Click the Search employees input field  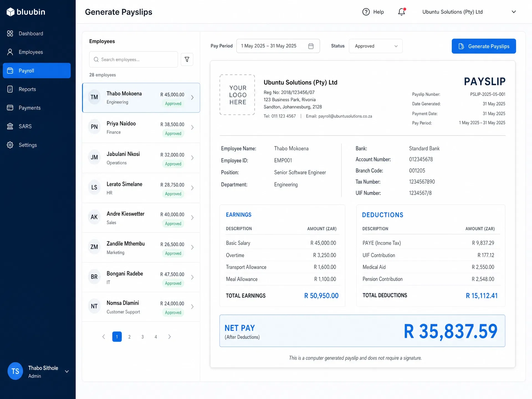tap(134, 59)
